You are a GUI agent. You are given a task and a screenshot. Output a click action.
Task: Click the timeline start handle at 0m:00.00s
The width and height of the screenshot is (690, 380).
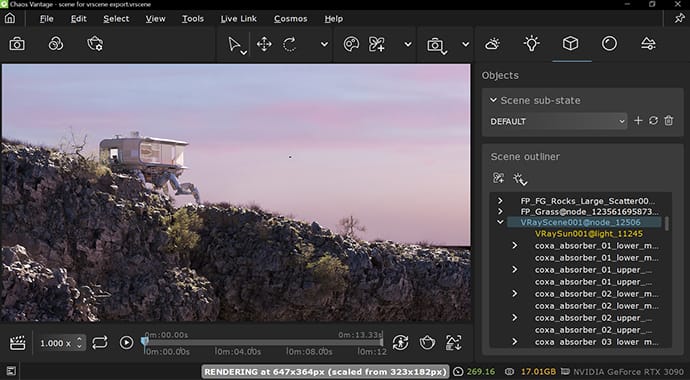click(x=144, y=343)
